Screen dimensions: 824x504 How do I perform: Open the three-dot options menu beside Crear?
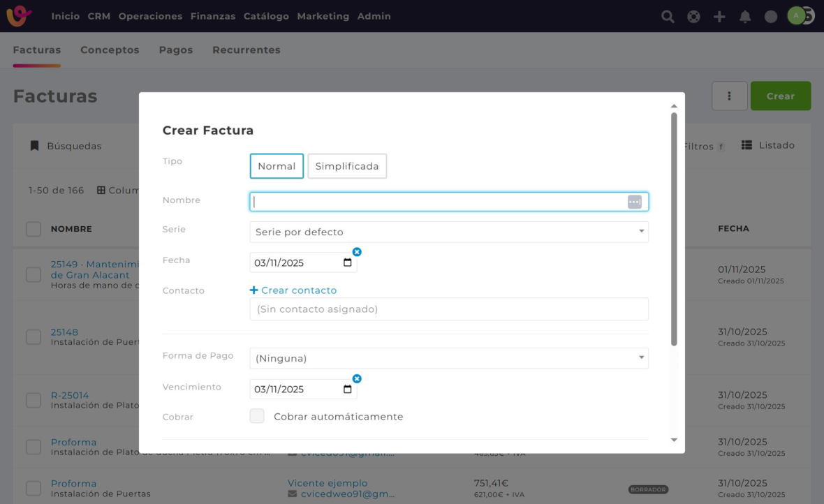[x=729, y=96]
